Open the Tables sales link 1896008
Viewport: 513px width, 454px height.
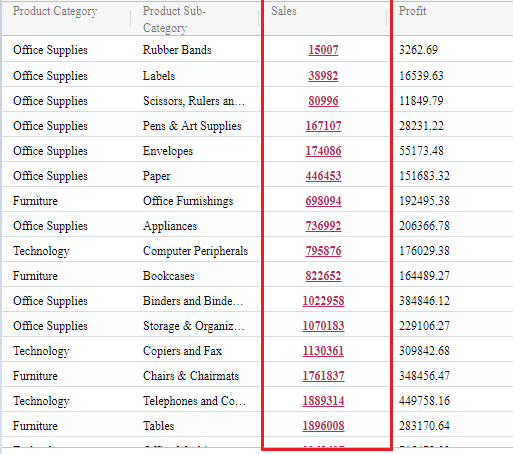(x=323, y=426)
